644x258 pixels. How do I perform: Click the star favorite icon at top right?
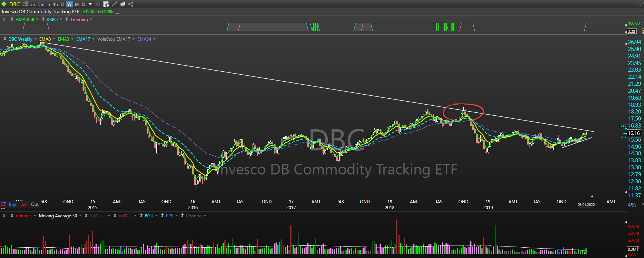tap(639, 4)
